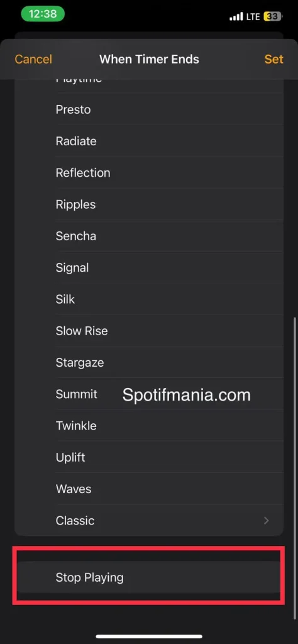
Task: Tap the green clock time pill
Action: tap(43, 14)
